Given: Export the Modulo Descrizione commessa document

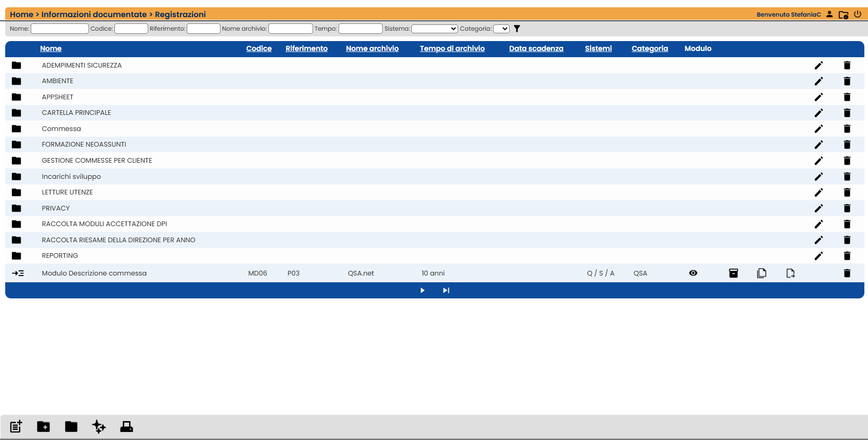Looking at the screenshot, I should (791, 273).
